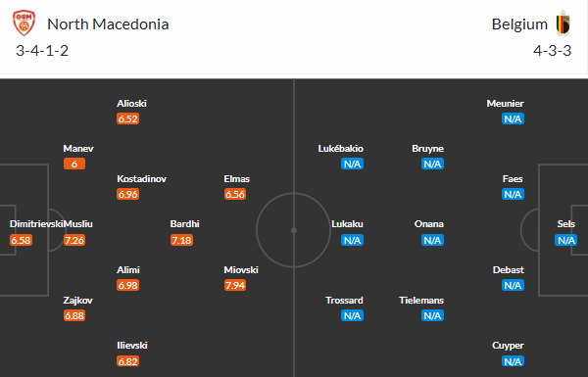Select Miovski's 7.94 rating badge
The height and width of the screenshot is (377, 588).
(x=235, y=285)
